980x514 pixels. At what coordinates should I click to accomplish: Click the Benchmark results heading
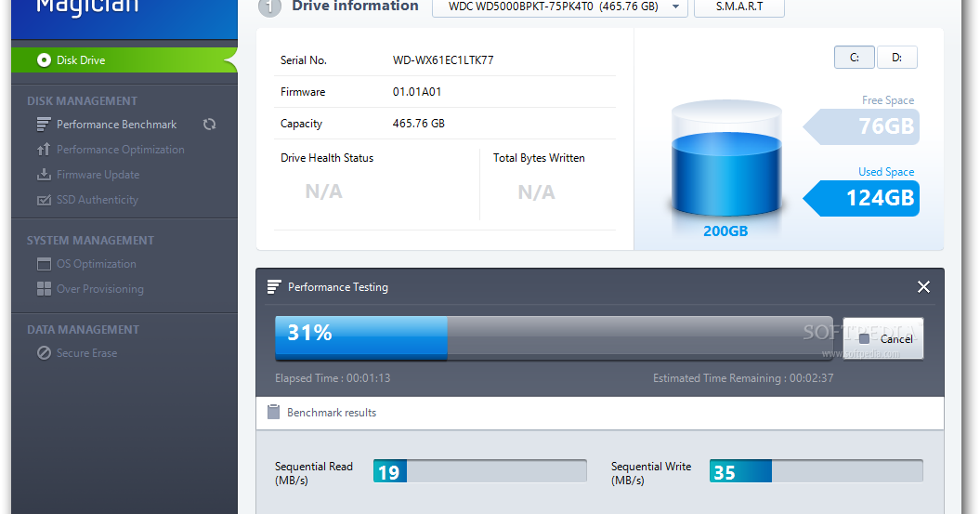click(x=332, y=412)
